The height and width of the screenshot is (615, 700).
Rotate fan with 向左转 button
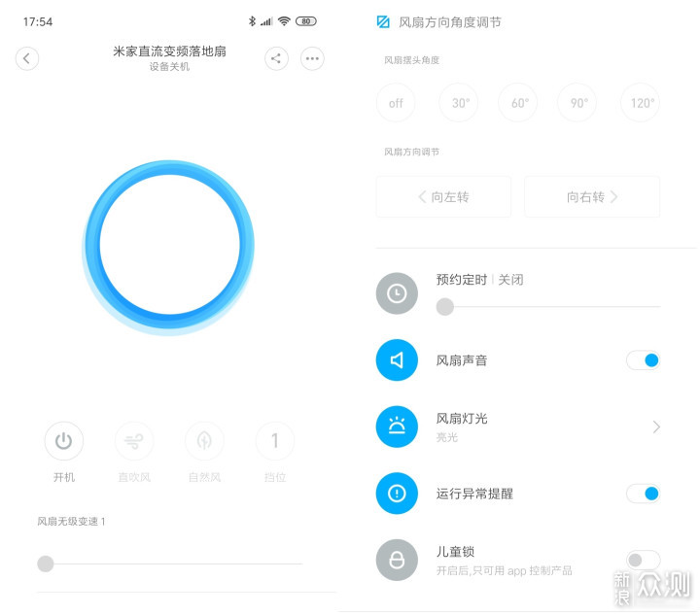tap(443, 196)
